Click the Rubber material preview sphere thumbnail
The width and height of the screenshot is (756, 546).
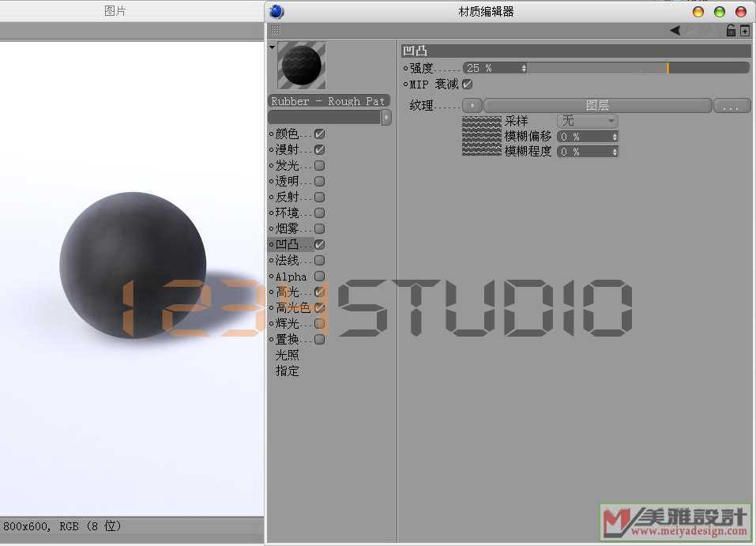click(301, 66)
